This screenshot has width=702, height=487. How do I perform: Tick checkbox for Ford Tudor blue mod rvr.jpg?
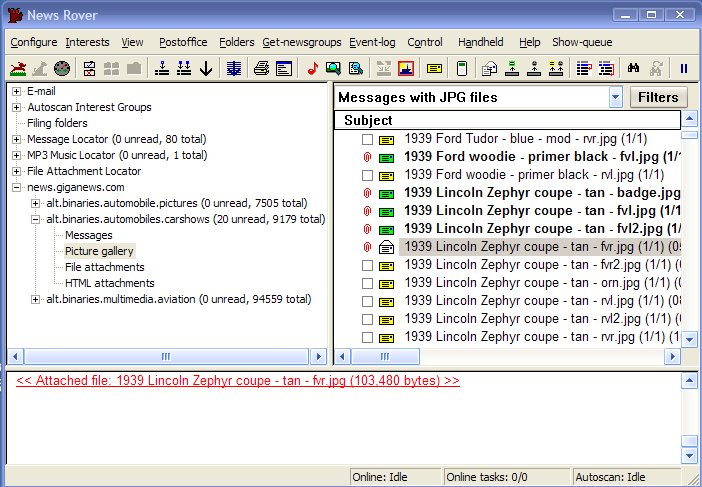[x=367, y=140]
